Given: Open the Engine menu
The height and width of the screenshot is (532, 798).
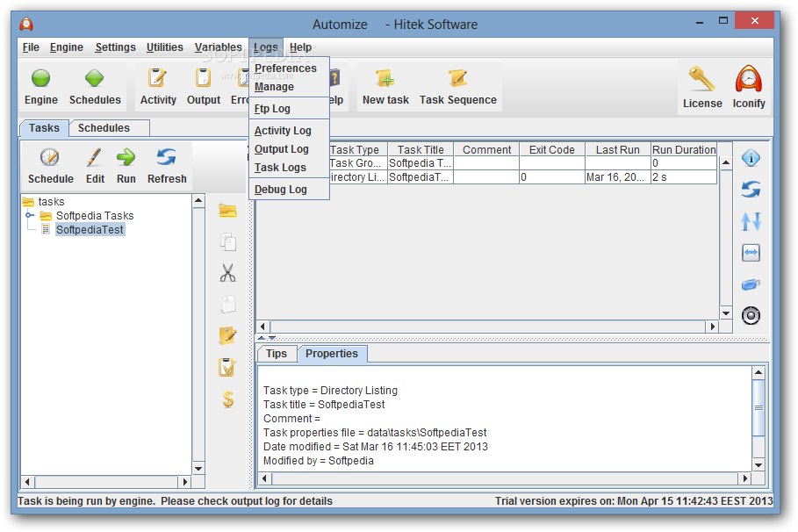Looking at the screenshot, I should click(66, 47).
